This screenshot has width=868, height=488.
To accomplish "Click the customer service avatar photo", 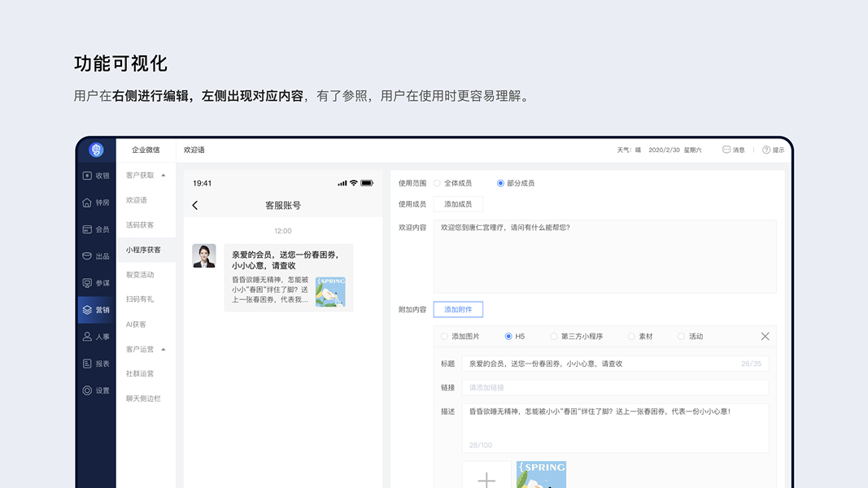I will [204, 255].
